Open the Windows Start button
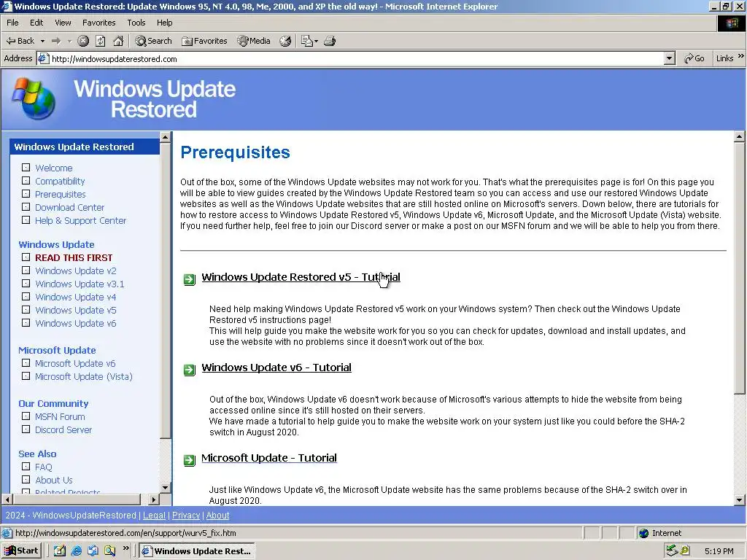The width and height of the screenshot is (747, 560). click(21, 551)
